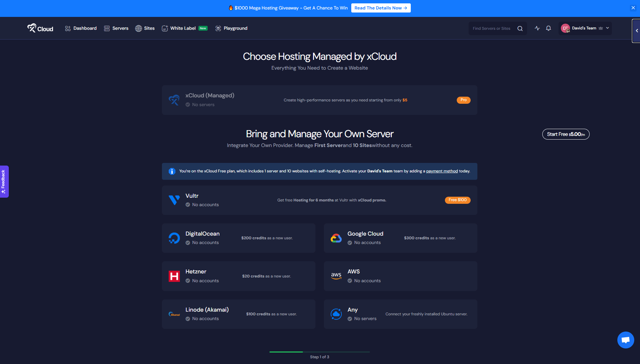Open the Feedback panel on the left edge
The image size is (640, 364).
[4, 181]
